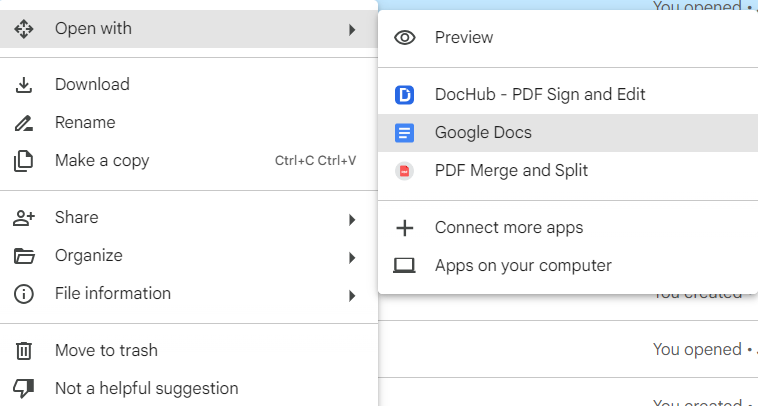The height and width of the screenshot is (406, 758).
Task: Select Apps on your computer
Action: point(522,266)
